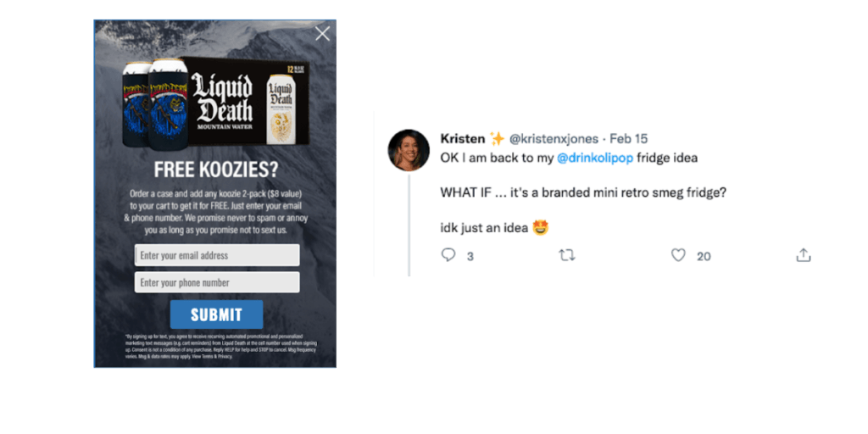The height and width of the screenshot is (434, 868).
Task: Click the @kristenxjones handle
Action: point(554,138)
